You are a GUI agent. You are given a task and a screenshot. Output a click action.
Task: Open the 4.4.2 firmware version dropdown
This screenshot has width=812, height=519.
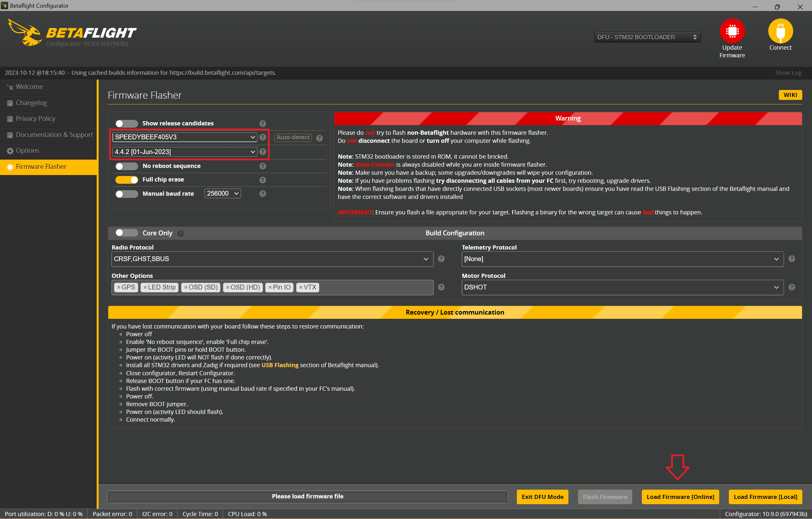tap(185, 152)
